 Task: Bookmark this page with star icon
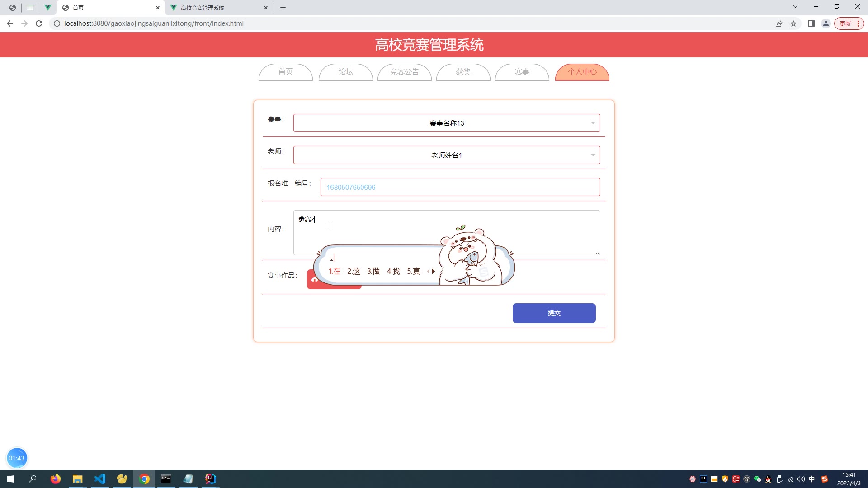click(x=793, y=23)
